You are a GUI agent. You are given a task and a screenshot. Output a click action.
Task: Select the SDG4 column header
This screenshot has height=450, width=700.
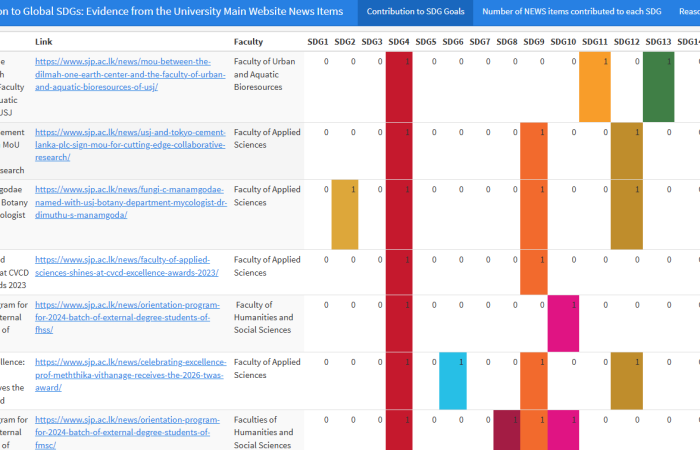pyautogui.click(x=398, y=42)
